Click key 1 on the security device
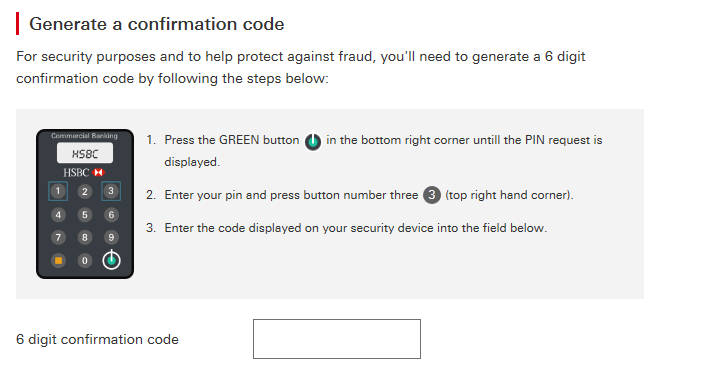The height and width of the screenshot is (366, 712). click(58, 191)
